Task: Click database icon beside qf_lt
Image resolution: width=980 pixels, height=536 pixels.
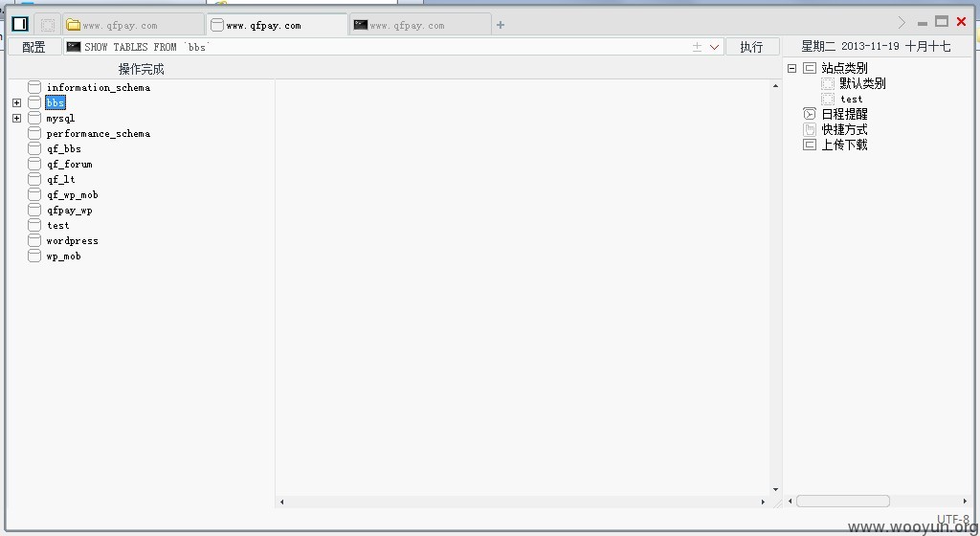Action: 34,179
